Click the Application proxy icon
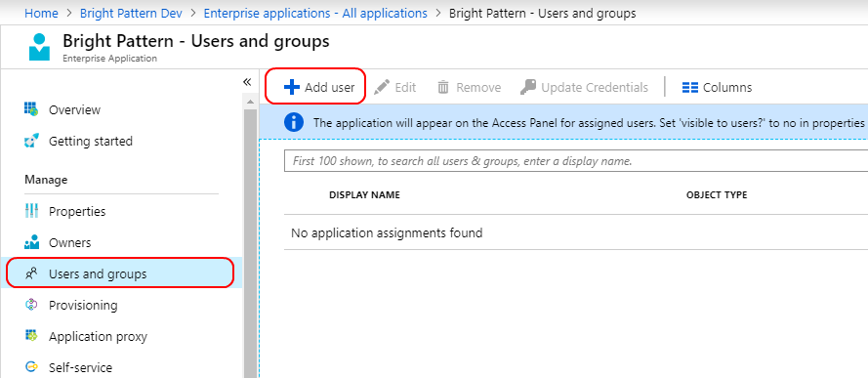868x378 pixels. [x=31, y=335]
